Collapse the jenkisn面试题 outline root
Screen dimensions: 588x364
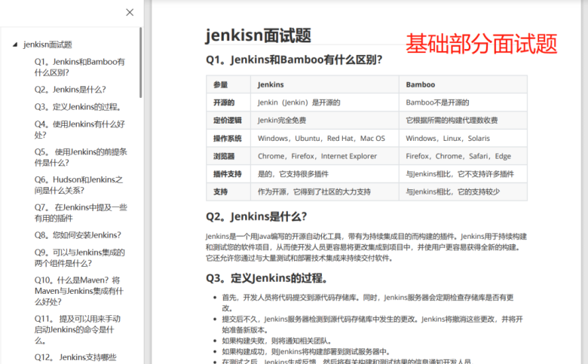[x=15, y=44]
